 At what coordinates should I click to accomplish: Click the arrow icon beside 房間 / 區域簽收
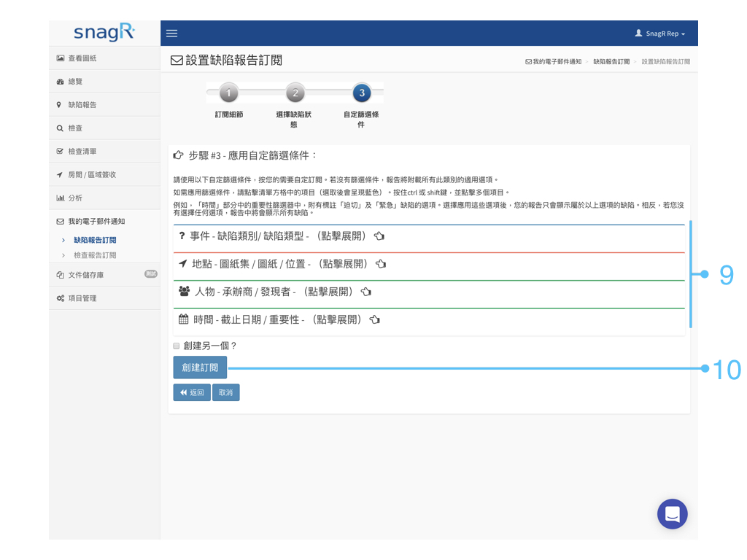[x=60, y=175]
